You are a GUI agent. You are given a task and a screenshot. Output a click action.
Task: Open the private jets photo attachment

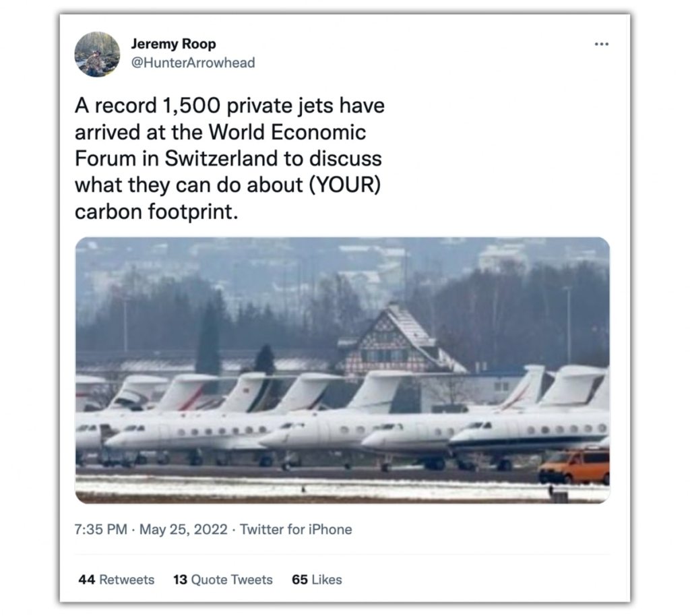click(x=342, y=369)
